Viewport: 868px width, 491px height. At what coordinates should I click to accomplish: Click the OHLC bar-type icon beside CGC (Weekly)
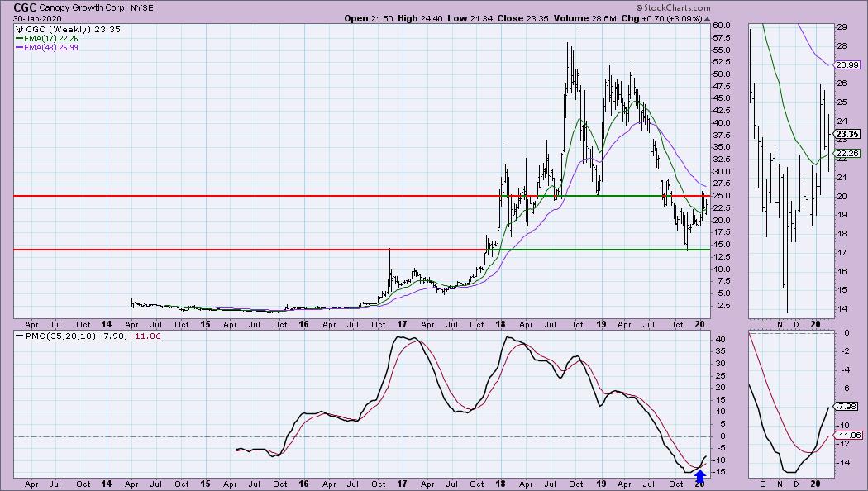[x=19, y=29]
